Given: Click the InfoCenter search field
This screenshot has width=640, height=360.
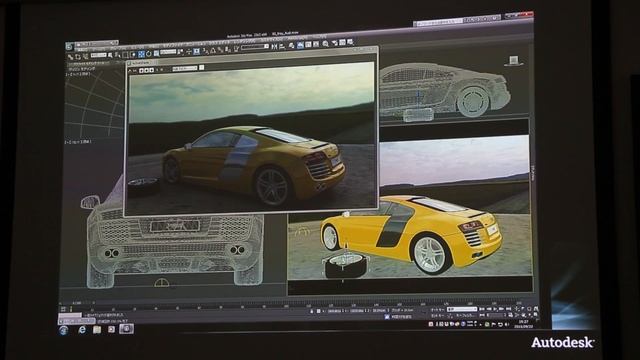Looking at the screenshot, I should 439,22.
